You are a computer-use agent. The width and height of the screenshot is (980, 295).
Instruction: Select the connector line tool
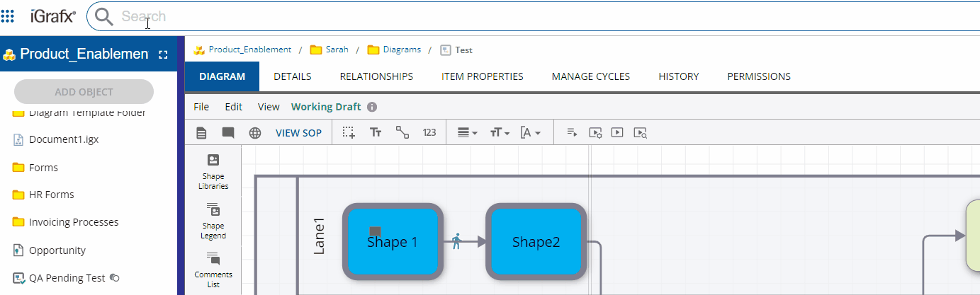pos(402,132)
